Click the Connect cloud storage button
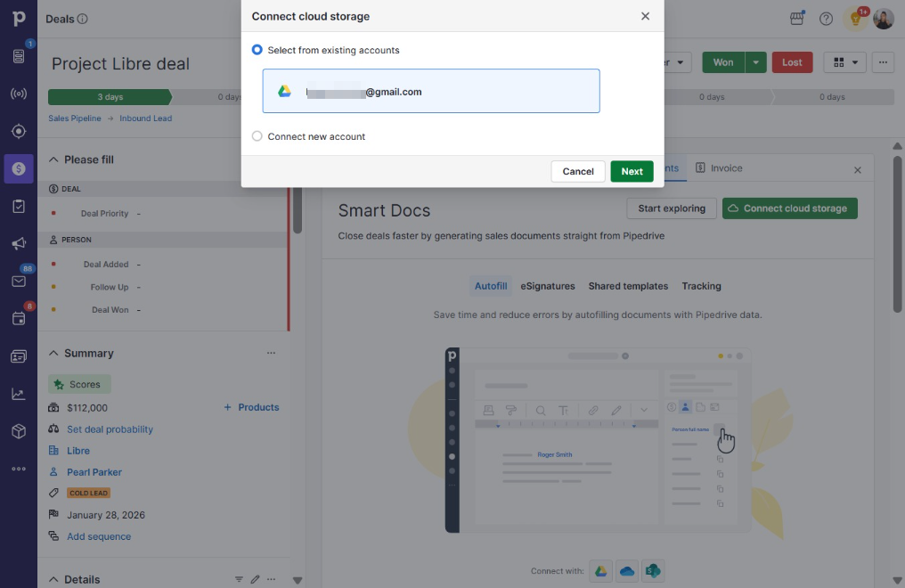 tap(789, 208)
